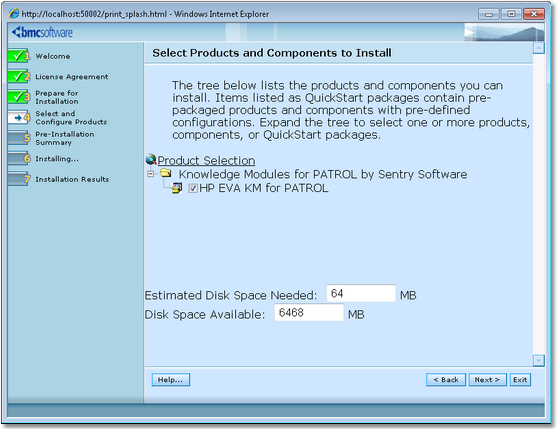Minimize the Internet Explorer window
The height and width of the screenshot is (431, 558).
coord(489,14)
